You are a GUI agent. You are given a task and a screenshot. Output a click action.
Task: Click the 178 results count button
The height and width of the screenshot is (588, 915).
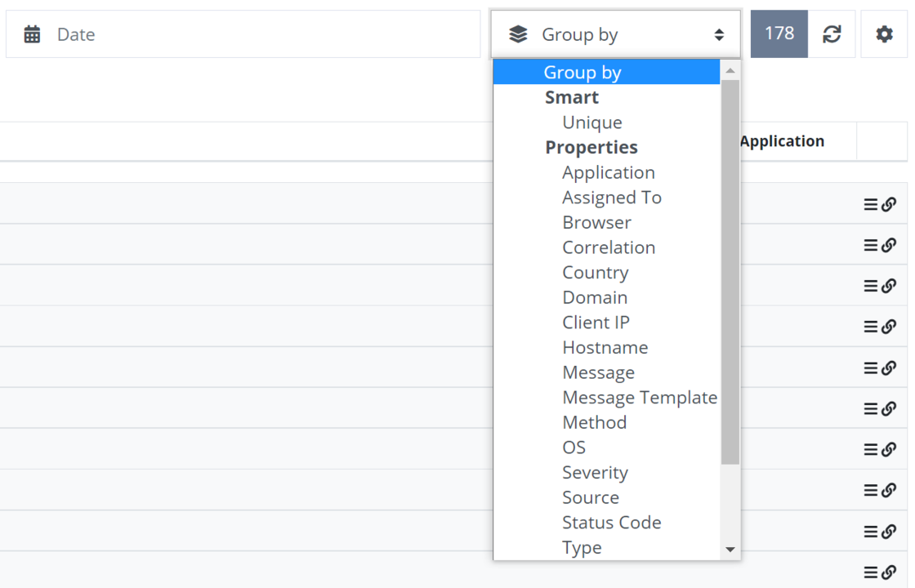coord(779,33)
